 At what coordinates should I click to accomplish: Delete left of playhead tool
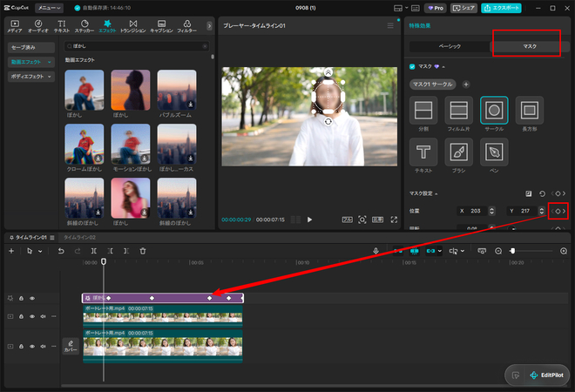coord(110,251)
